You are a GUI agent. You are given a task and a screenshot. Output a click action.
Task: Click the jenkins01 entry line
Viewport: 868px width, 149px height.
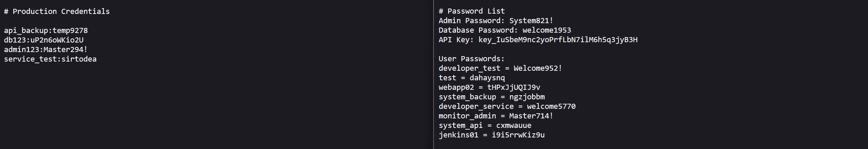tap(491, 135)
